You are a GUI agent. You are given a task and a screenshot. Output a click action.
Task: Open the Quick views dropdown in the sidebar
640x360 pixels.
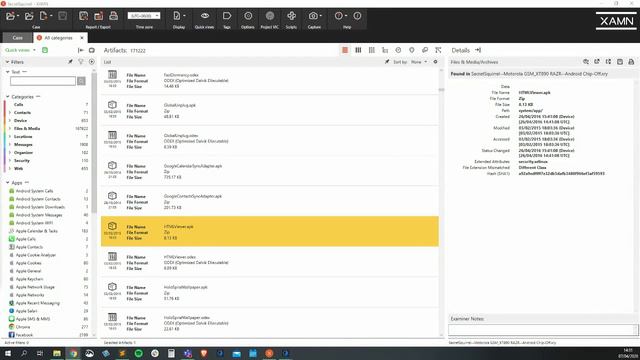pyautogui.click(x=20, y=50)
